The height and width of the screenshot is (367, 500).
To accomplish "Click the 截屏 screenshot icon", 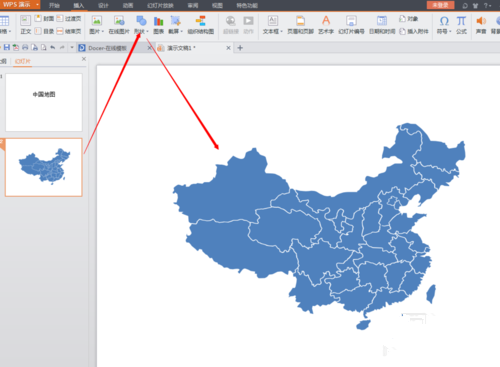I will click(175, 21).
